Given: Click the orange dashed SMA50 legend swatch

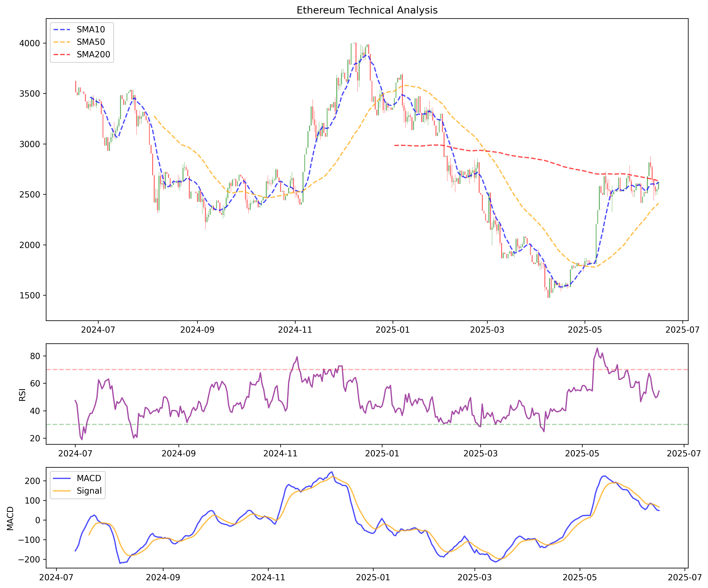Looking at the screenshot, I should point(62,42).
